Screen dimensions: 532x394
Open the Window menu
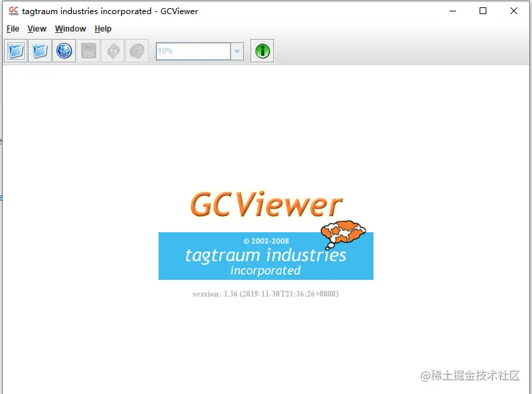pyautogui.click(x=71, y=29)
